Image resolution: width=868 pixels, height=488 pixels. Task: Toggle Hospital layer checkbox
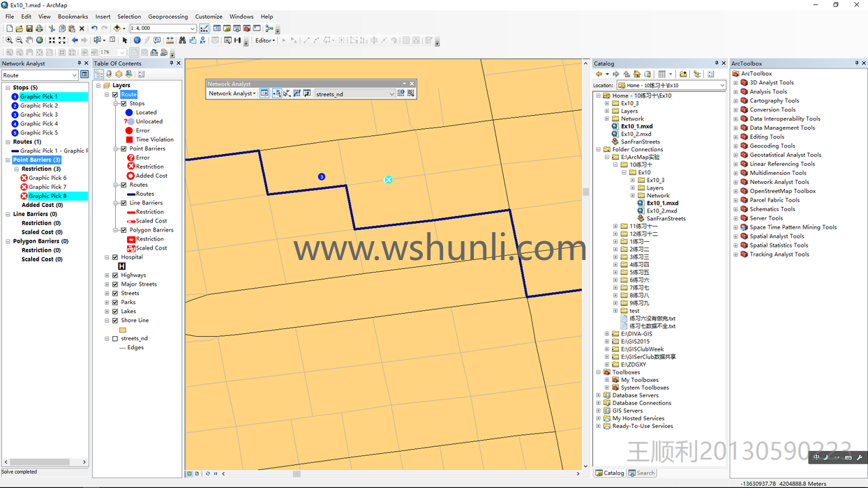[x=115, y=257]
